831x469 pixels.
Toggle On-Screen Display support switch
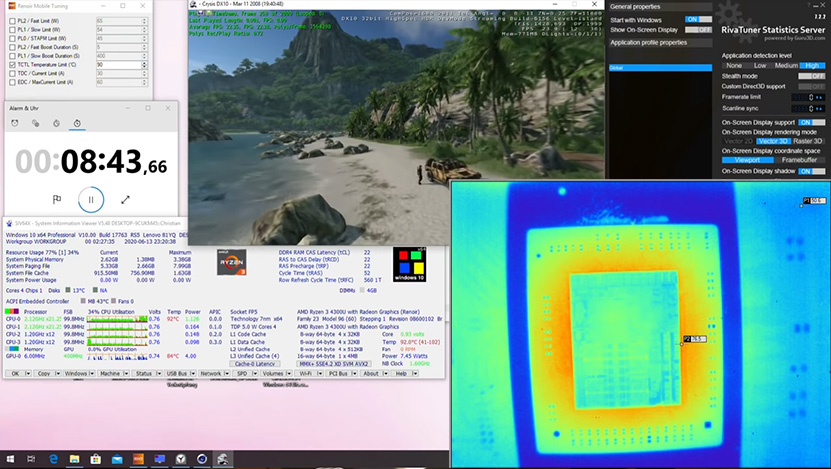point(811,122)
